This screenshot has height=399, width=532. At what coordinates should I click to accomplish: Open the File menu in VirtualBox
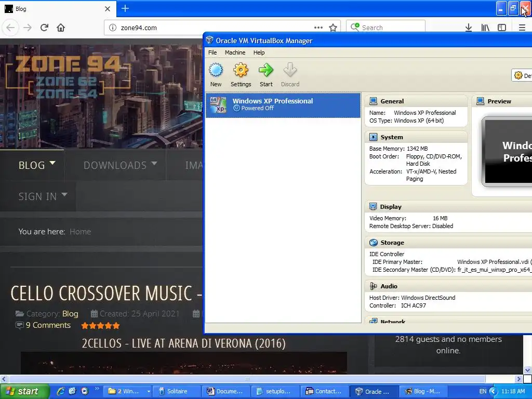212,52
